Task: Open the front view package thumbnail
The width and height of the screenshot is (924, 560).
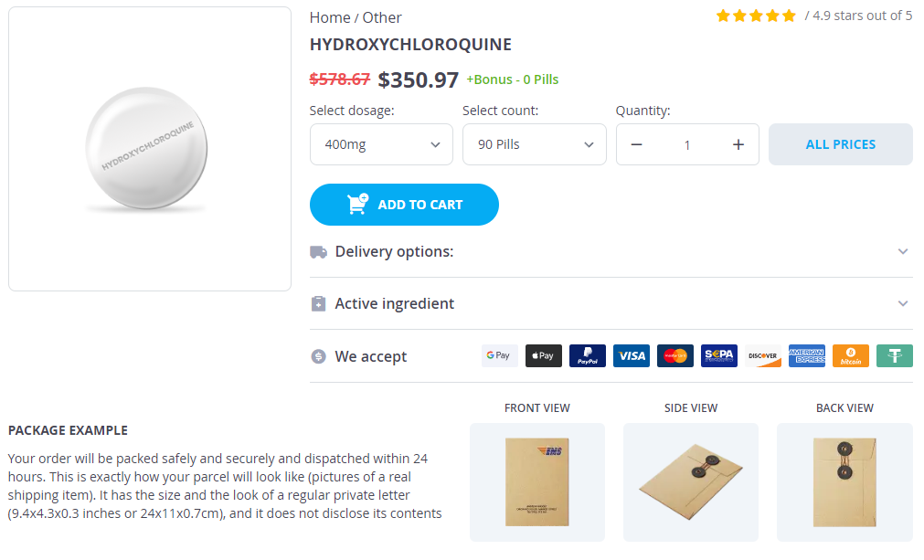Action: [536, 481]
